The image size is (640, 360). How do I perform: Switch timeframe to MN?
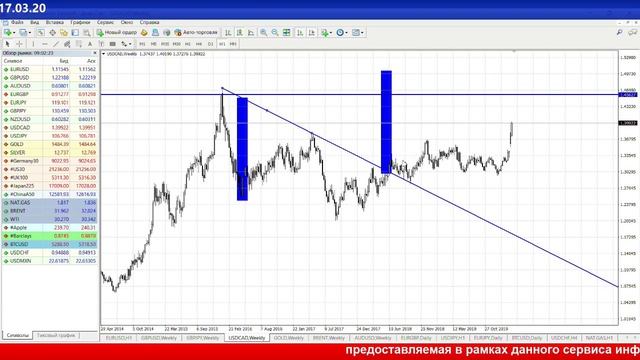coord(233,44)
